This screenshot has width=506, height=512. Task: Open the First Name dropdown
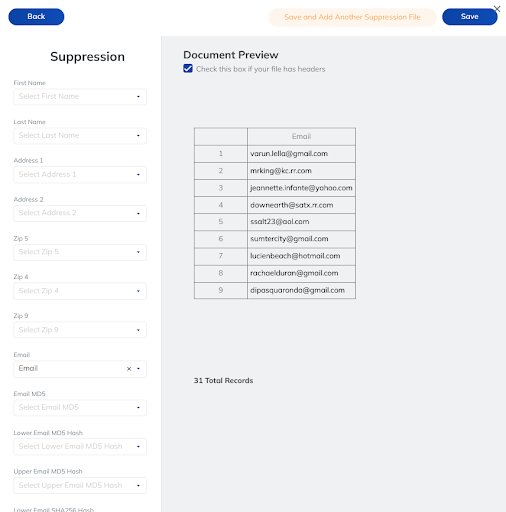(x=80, y=97)
